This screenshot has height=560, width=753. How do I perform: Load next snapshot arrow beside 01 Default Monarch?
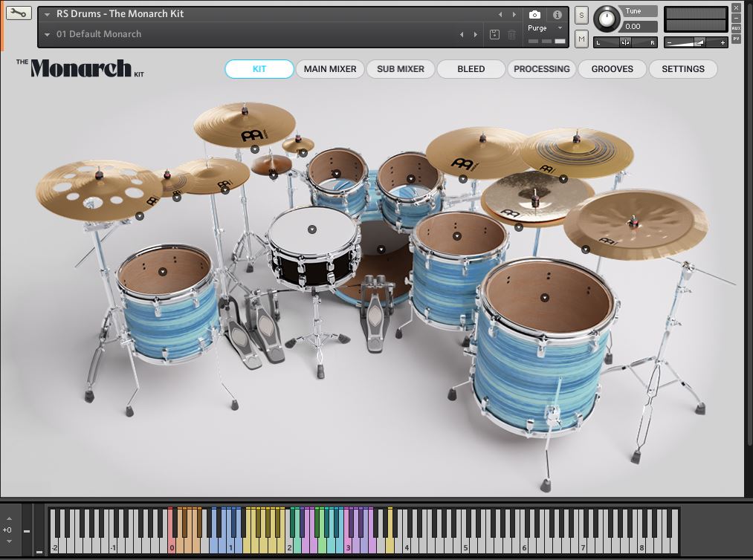pos(476,35)
